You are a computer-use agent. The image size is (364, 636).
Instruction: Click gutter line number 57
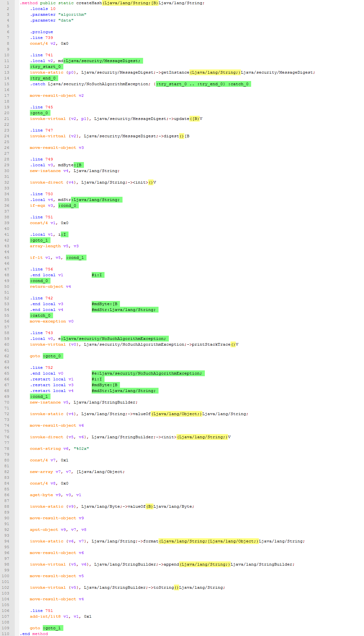(x=7, y=327)
